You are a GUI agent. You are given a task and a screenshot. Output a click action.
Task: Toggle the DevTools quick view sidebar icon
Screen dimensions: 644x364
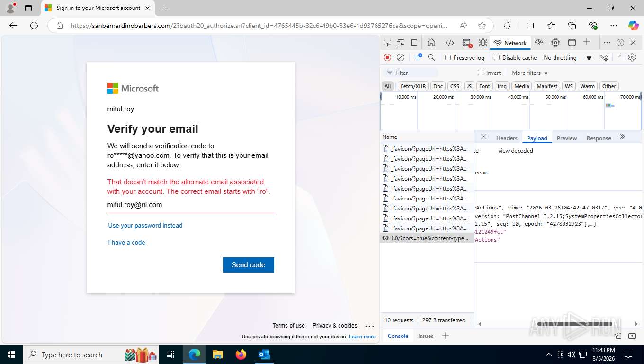(414, 43)
